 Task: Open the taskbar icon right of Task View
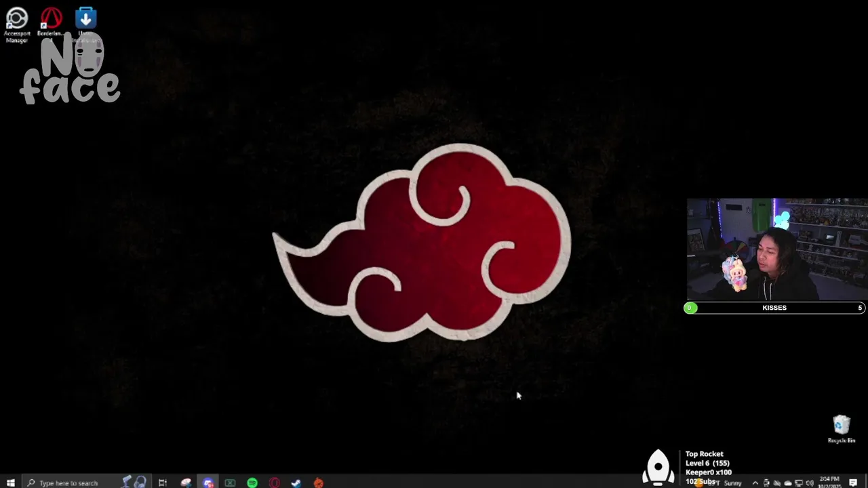186,483
